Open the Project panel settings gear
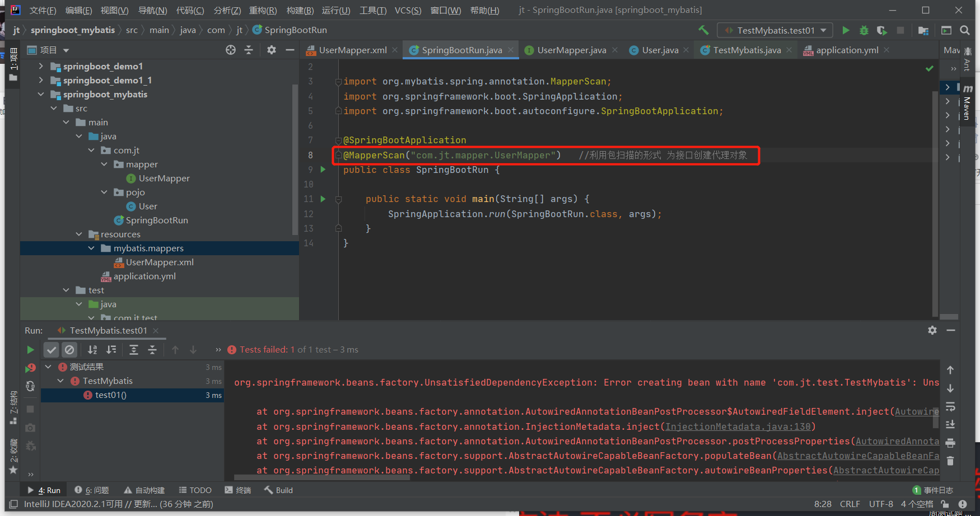The width and height of the screenshot is (980, 516). pos(272,50)
